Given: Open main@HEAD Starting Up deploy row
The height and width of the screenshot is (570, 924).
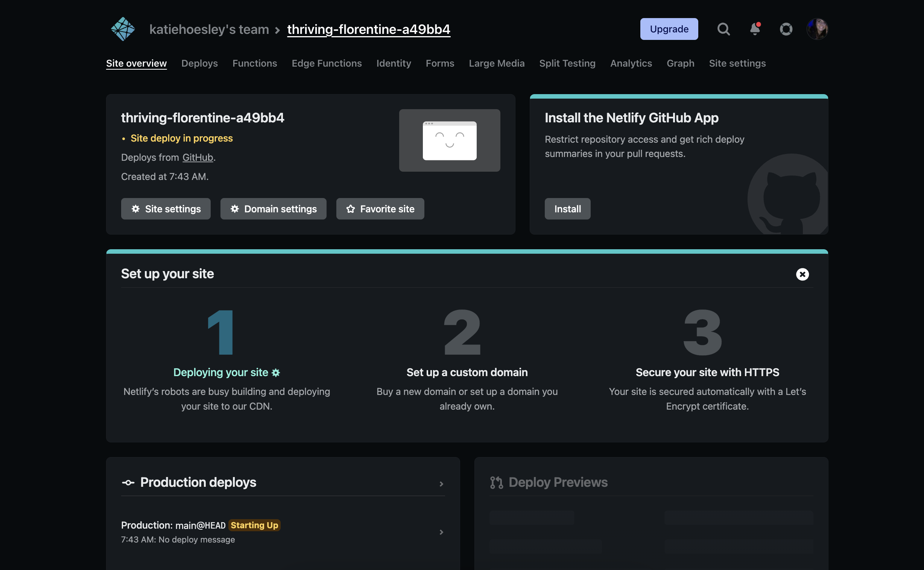Looking at the screenshot, I should (283, 532).
